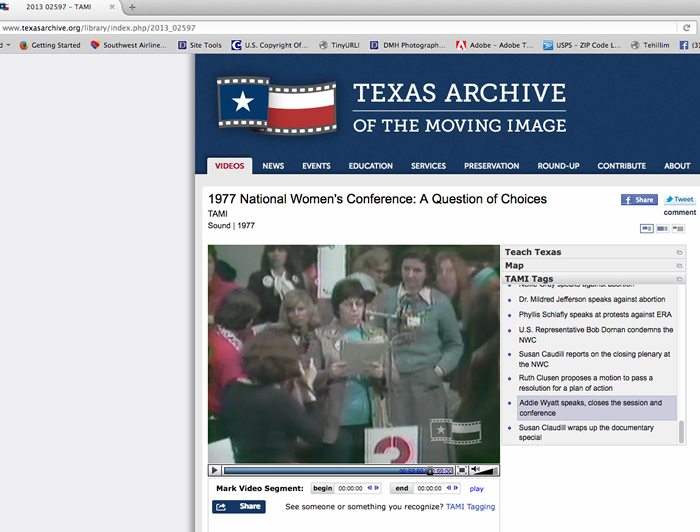This screenshot has width=700, height=532.
Task: Switch to the third layout view toggle
Action: point(679,228)
